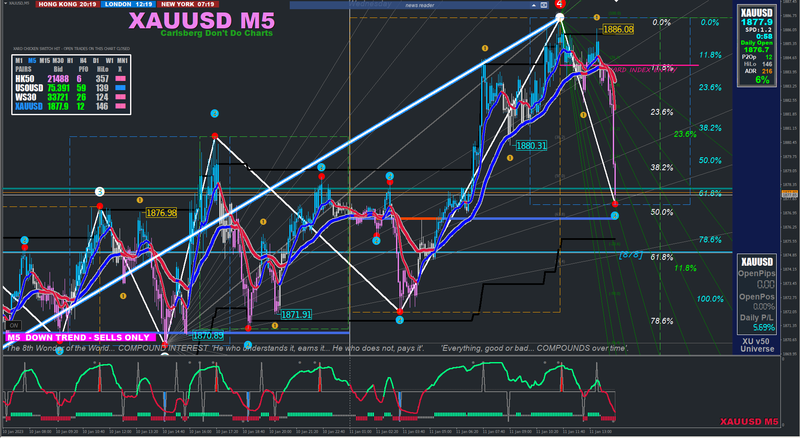Open the WS30 pair from the dashboard
Viewport: 800px width, 438px height.
coord(26,97)
